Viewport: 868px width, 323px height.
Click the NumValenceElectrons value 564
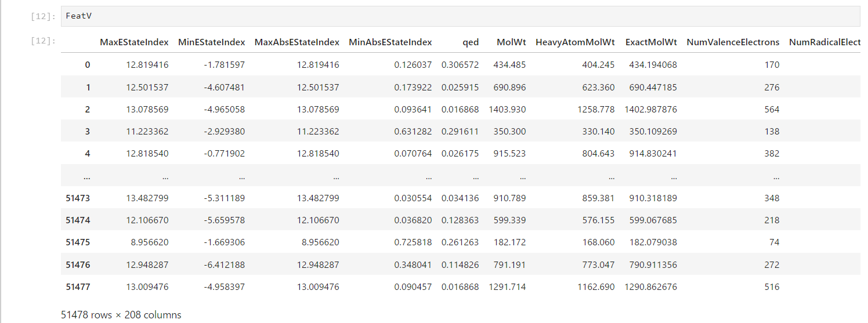tap(772, 109)
